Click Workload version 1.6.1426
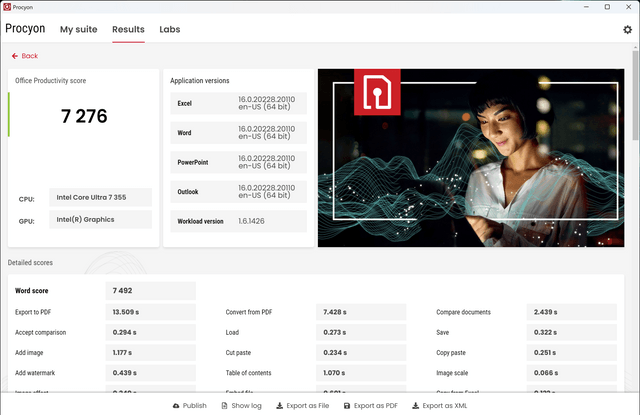This screenshot has width=640, height=415. click(238, 221)
